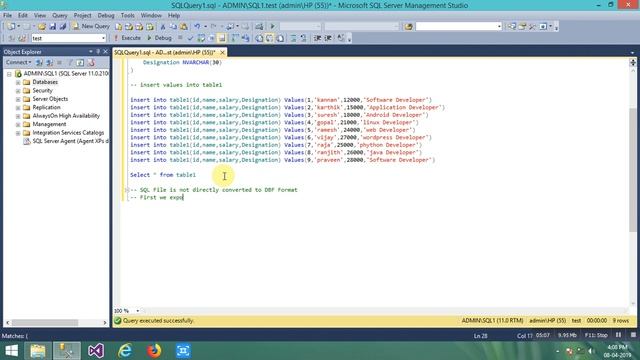The width and height of the screenshot is (640, 360).
Task: Click Uncomment selected lines icon
Action: (303, 38)
